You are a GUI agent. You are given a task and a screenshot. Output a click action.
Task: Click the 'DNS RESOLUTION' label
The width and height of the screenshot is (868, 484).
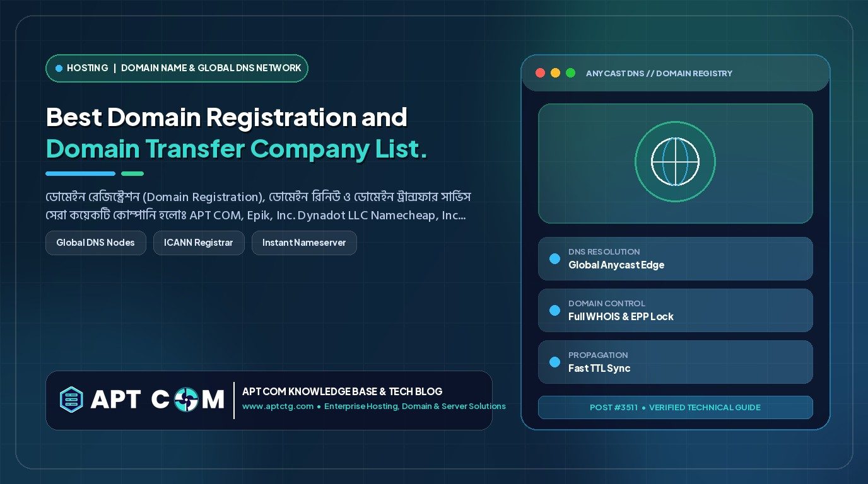click(x=604, y=251)
